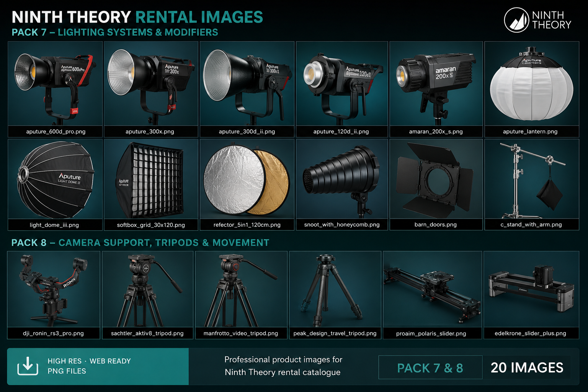The image size is (588, 392).
Task: Click the 20 IMAGES badge
Action: [527, 367]
